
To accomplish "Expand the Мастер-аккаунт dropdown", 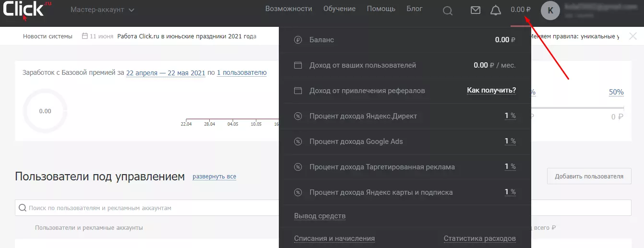I will [102, 10].
